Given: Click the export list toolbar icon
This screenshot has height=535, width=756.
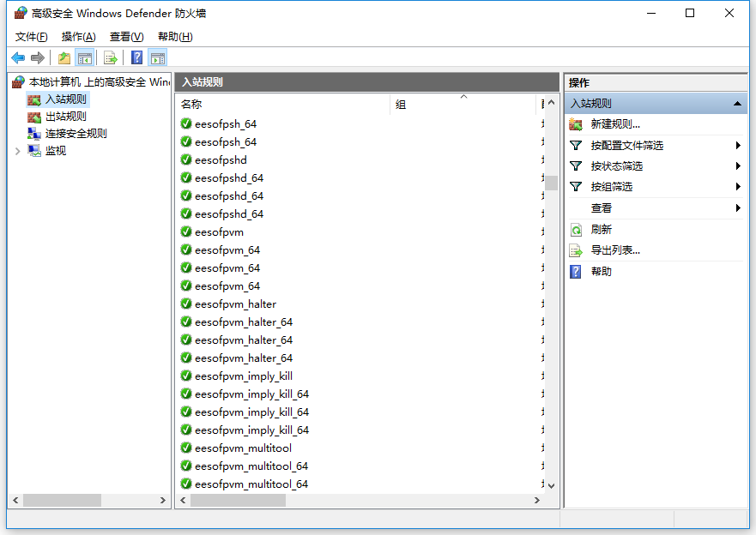Looking at the screenshot, I should (x=111, y=58).
